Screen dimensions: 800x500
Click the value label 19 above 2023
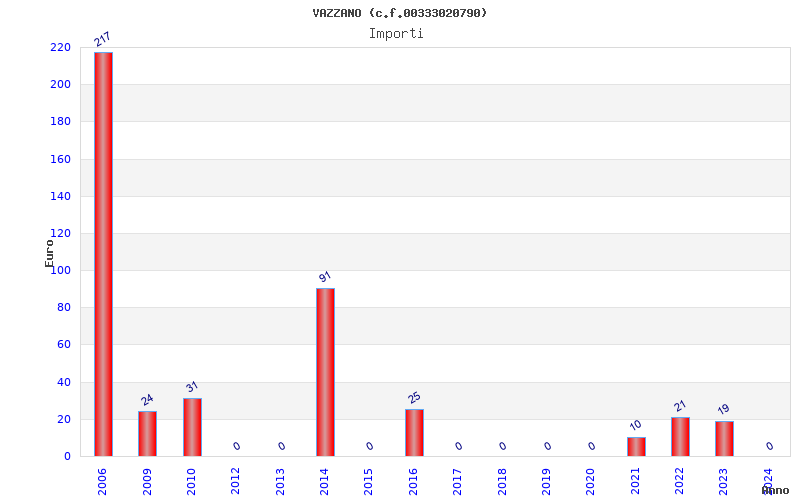[x=723, y=409]
